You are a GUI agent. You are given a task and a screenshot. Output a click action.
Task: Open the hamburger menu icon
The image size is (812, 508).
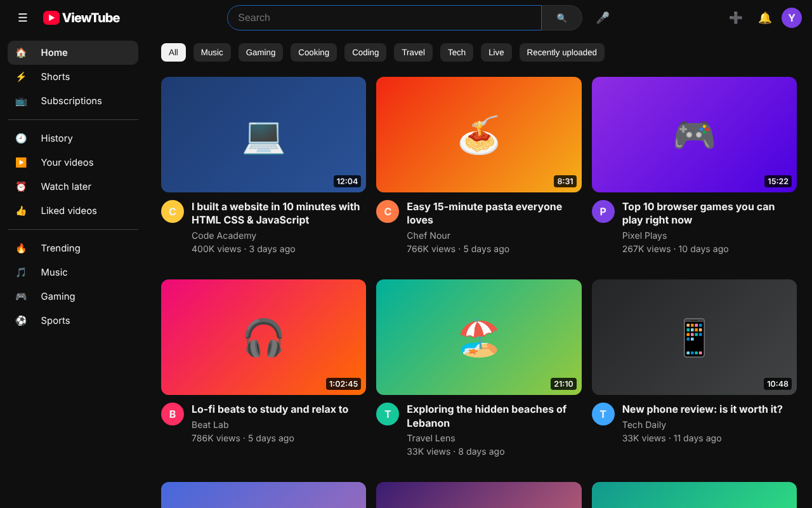pyautogui.click(x=23, y=18)
